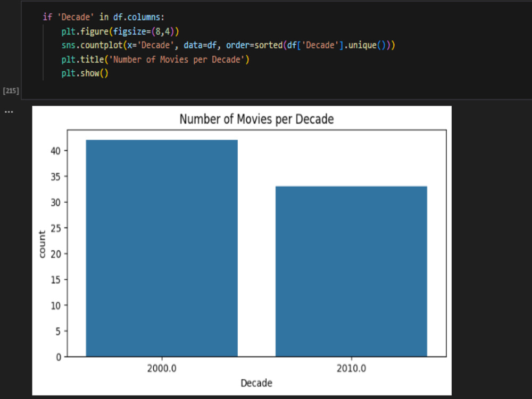Click the y-axis tick value 35
The image size is (532, 399).
(x=56, y=177)
